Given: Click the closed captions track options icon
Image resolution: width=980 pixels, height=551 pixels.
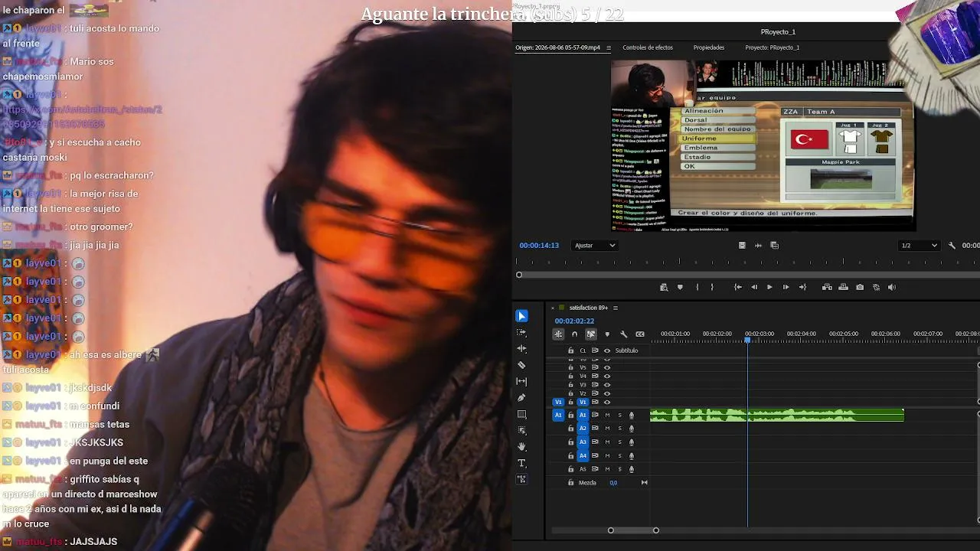Looking at the screenshot, I should point(640,334).
